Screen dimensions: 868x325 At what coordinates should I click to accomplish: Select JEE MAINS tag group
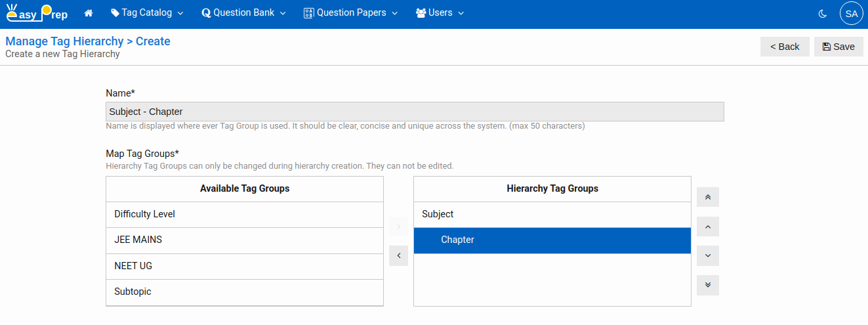coord(245,240)
